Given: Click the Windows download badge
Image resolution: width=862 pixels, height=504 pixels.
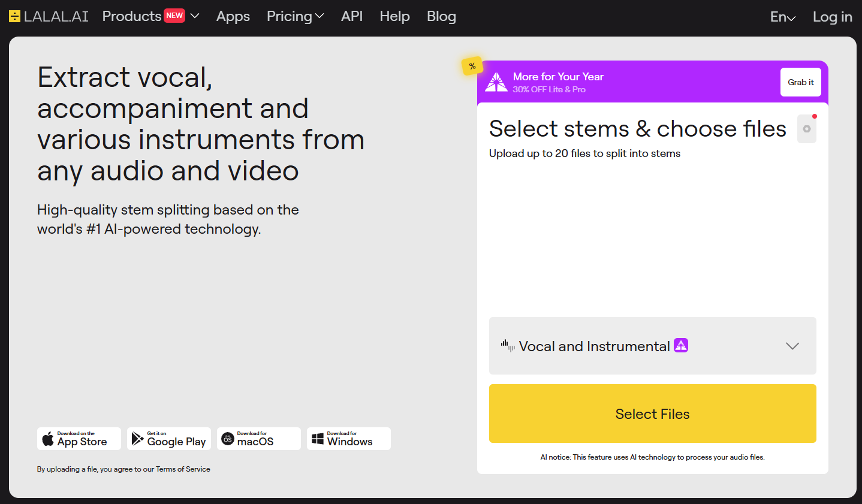Looking at the screenshot, I should tap(349, 439).
